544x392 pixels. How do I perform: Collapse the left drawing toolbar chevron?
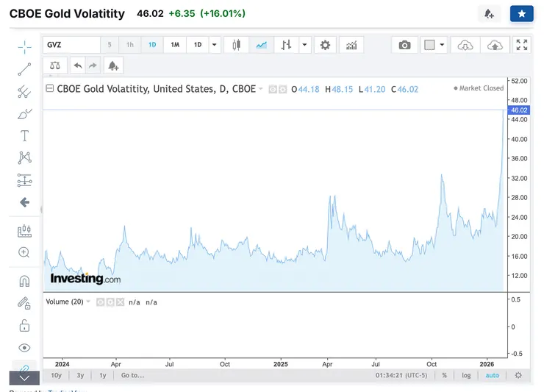[x=24, y=378]
